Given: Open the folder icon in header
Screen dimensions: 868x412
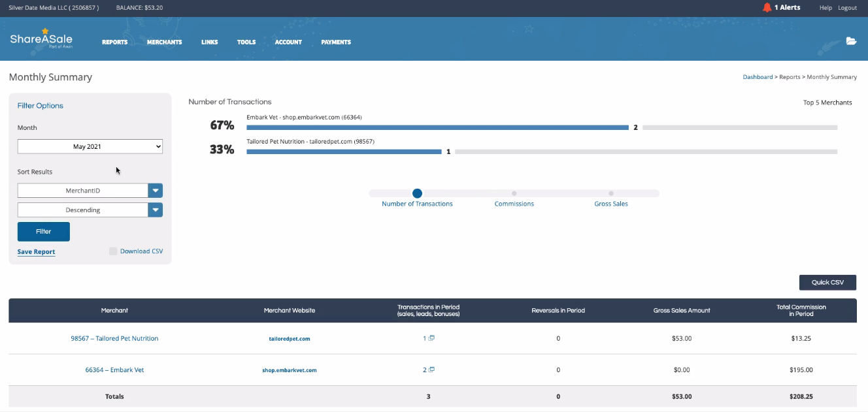Looking at the screenshot, I should (x=851, y=41).
